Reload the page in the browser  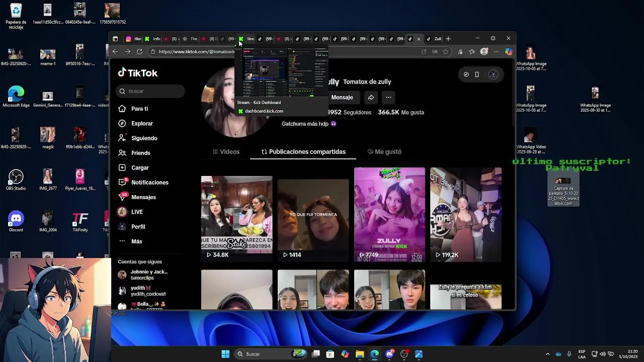coord(139,52)
